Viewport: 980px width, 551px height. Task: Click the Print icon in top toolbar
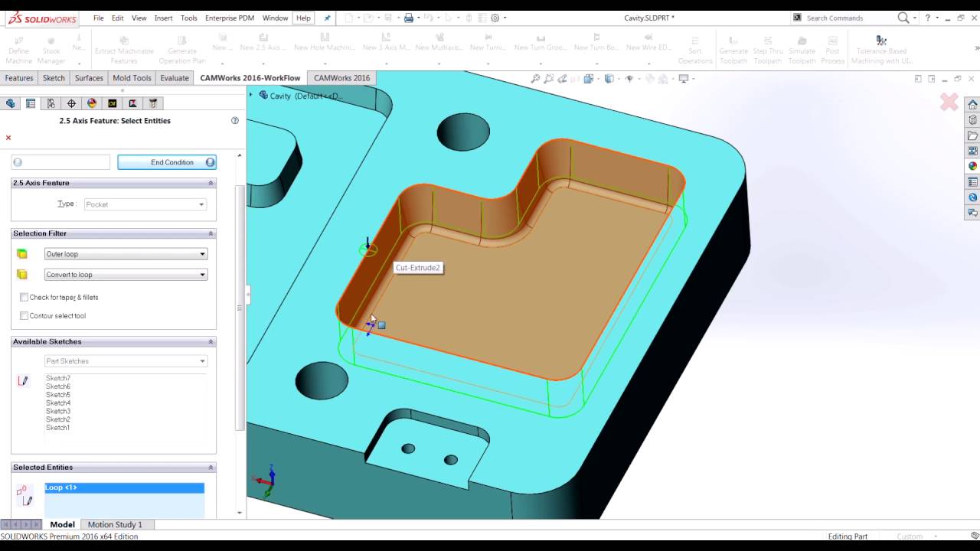pyautogui.click(x=409, y=18)
